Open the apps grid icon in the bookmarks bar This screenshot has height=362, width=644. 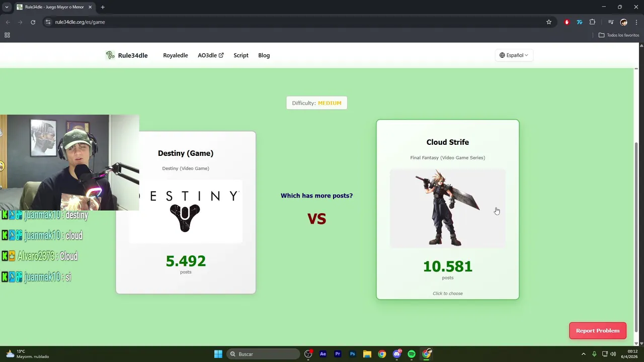(7, 35)
